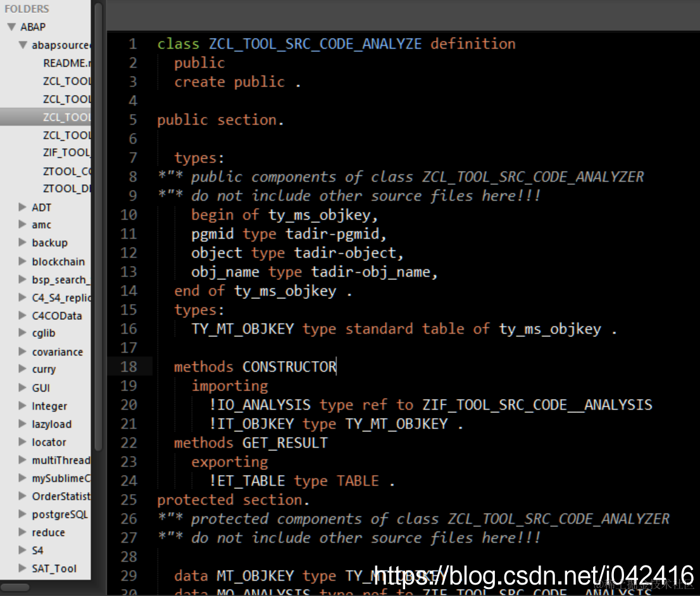Expand the C4COData folder

point(22,315)
